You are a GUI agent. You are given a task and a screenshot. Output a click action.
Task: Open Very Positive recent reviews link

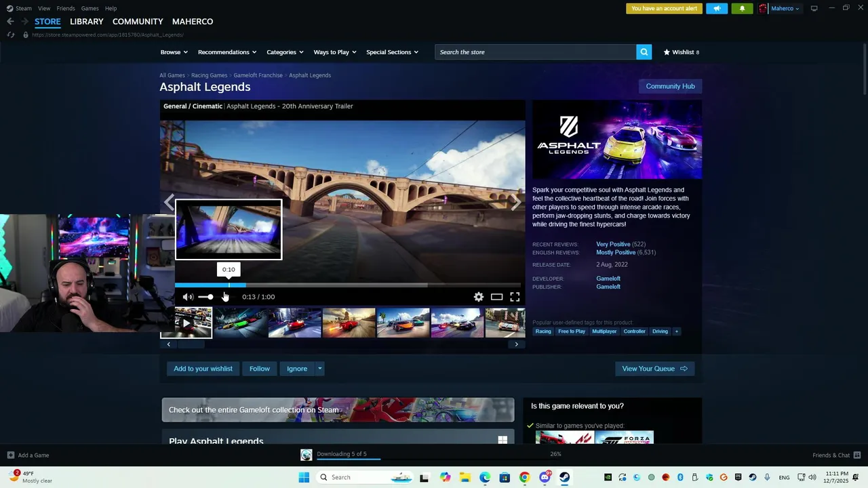613,244
